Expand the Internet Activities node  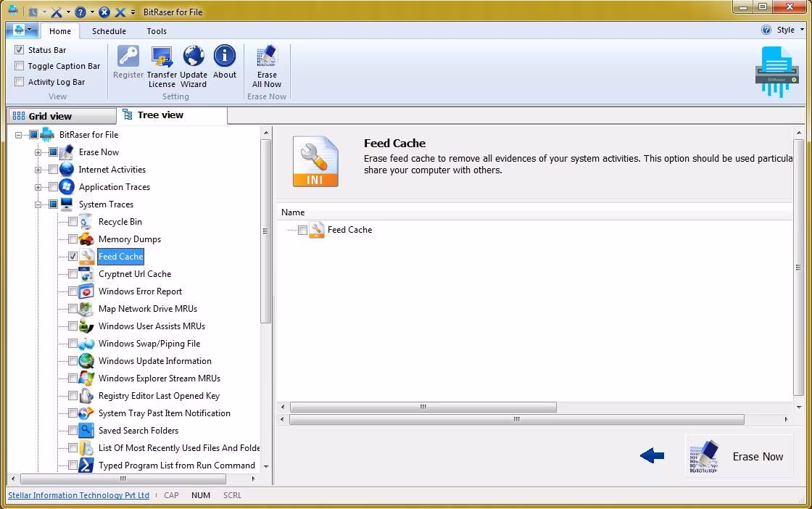coord(38,170)
